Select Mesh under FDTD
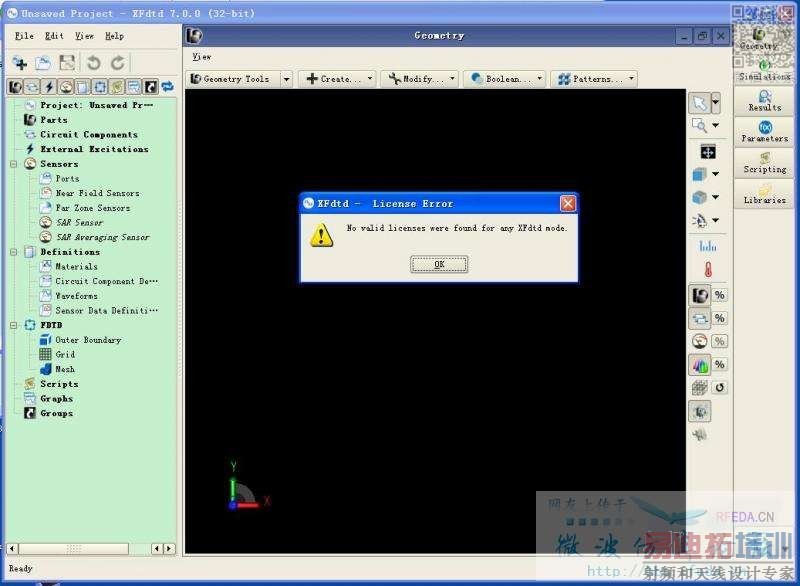The width and height of the screenshot is (800, 586). [65, 369]
